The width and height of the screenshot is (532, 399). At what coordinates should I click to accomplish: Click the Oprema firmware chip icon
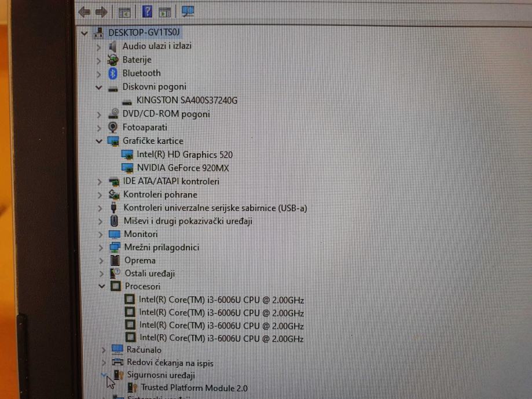tap(115, 260)
